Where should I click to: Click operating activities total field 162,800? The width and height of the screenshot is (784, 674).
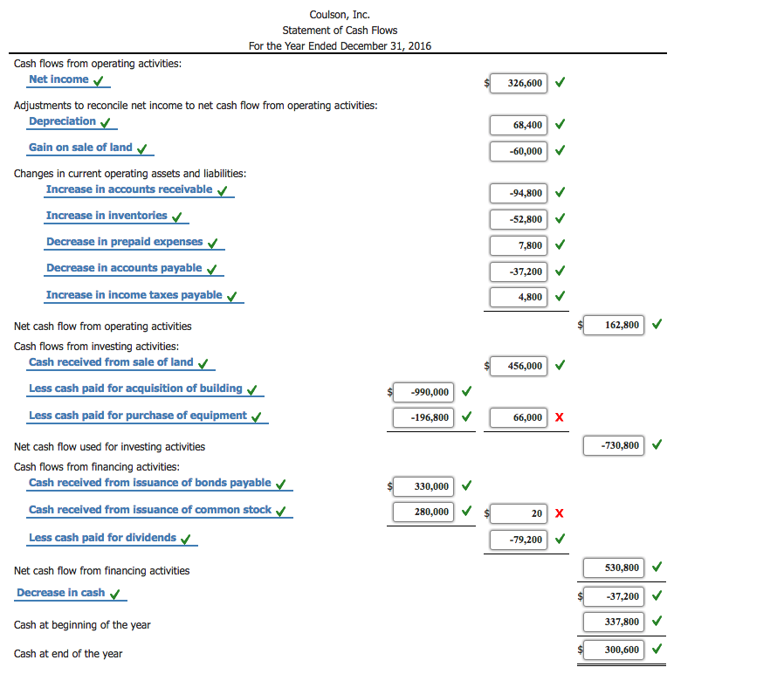[614, 325]
